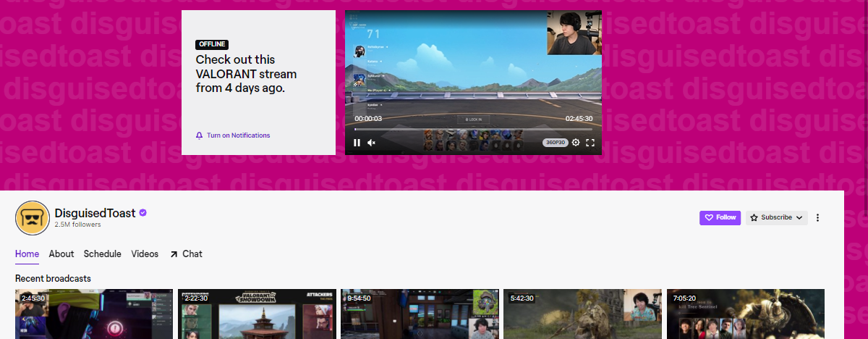
Task: Click the DisguisedToast channel avatar
Action: click(32, 217)
